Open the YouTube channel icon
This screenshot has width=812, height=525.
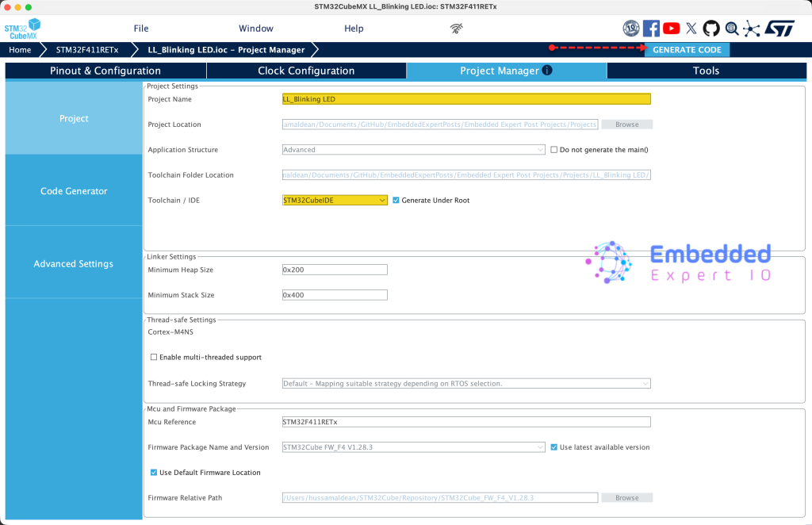(x=671, y=29)
